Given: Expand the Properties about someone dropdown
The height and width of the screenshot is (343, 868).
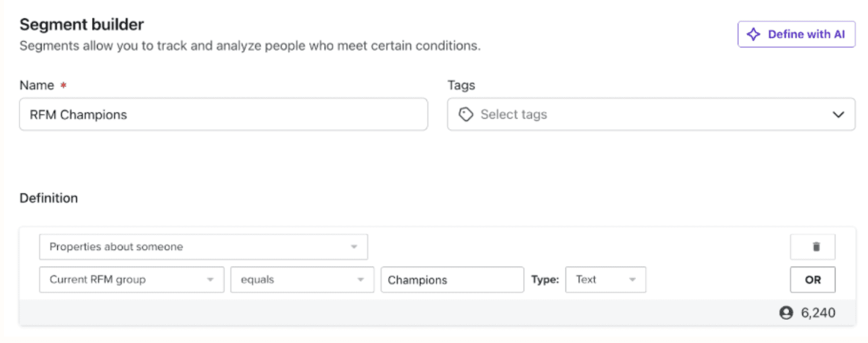Looking at the screenshot, I should tap(203, 247).
